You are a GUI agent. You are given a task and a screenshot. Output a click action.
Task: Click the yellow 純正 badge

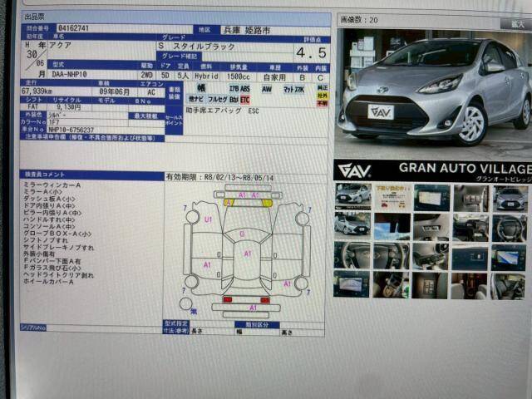click(322, 87)
